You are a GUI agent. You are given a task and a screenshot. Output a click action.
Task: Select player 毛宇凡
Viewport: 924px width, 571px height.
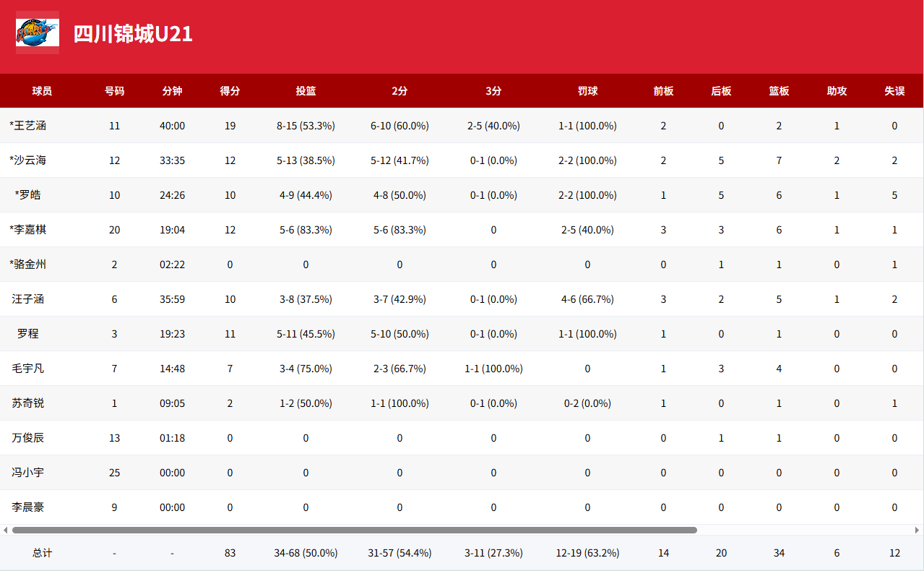click(x=28, y=369)
